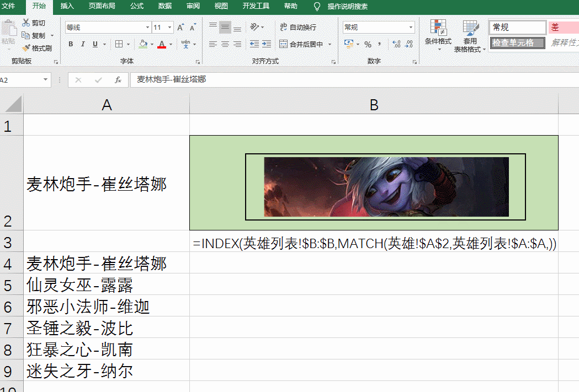Click the Insert Function fx icon
The height and width of the screenshot is (392, 579).
coord(118,79)
